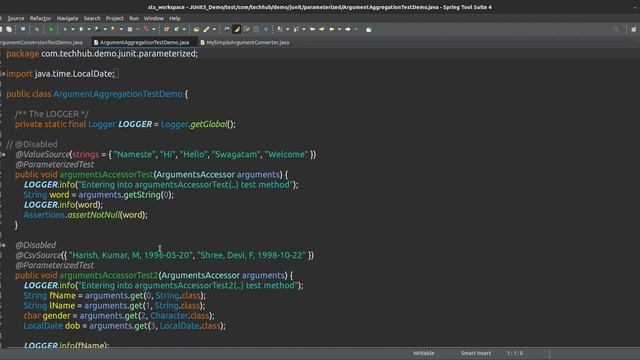Click cursor position 1 : 1 : 0
Image resolution: width=640 pixels, height=360 pixels.
tap(515, 353)
